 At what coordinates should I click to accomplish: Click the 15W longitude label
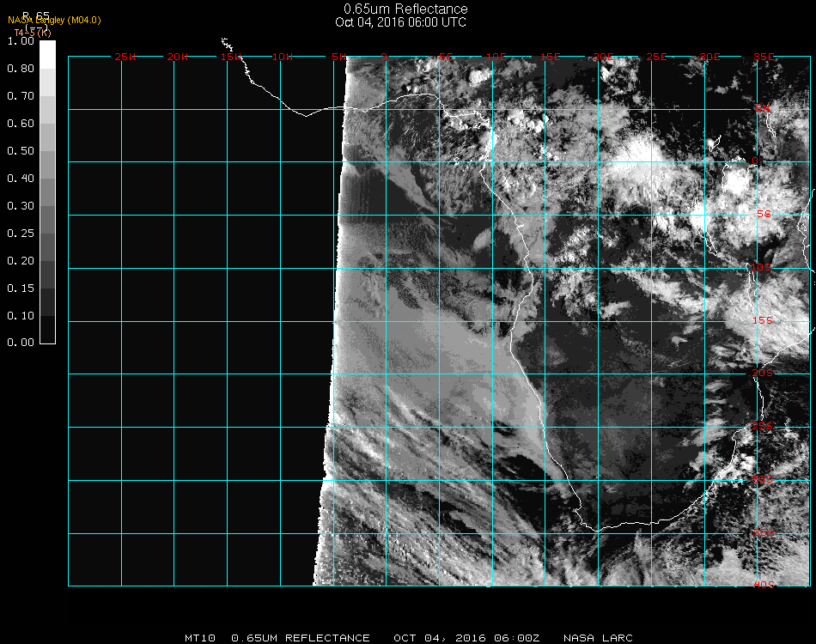click(x=230, y=57)
